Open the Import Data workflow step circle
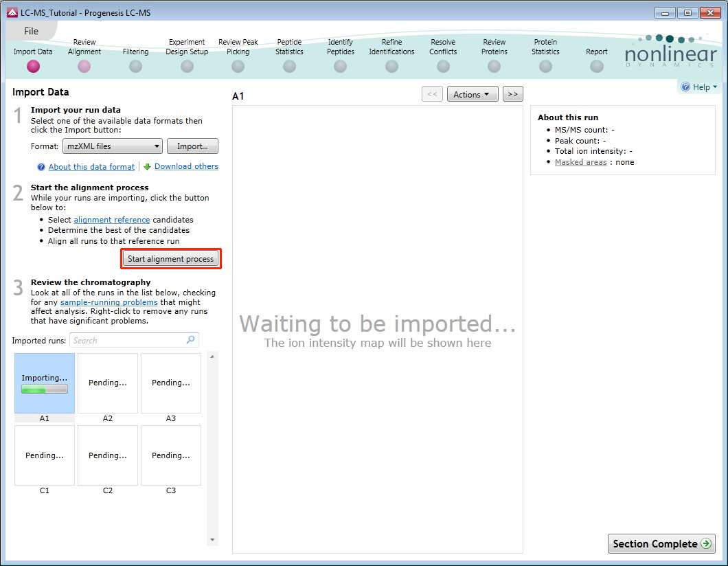 pyautogui.click(x=33, y=67)
